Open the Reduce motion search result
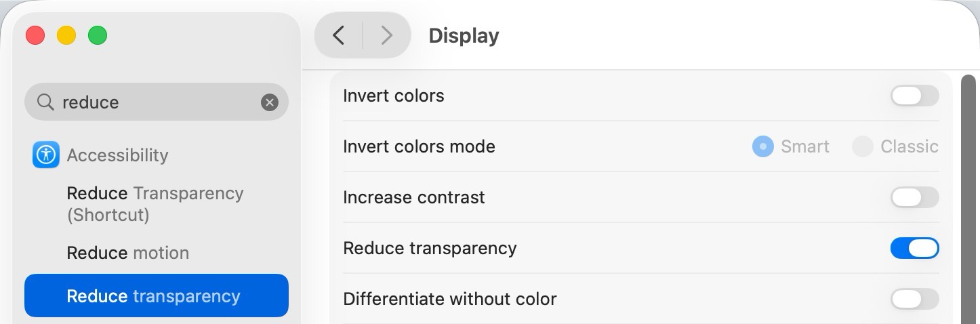 [x=127, y=253]
